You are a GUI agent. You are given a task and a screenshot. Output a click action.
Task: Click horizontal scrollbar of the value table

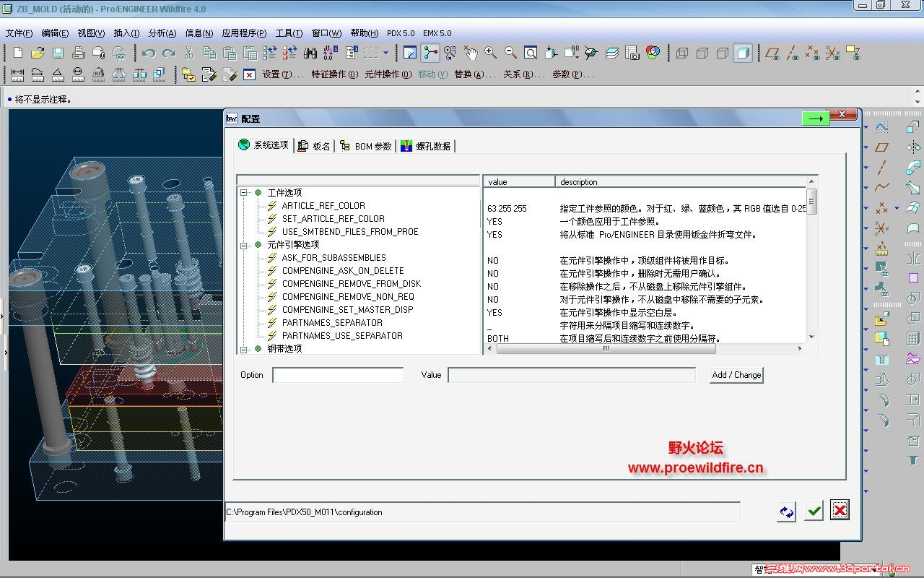(606, 348)
